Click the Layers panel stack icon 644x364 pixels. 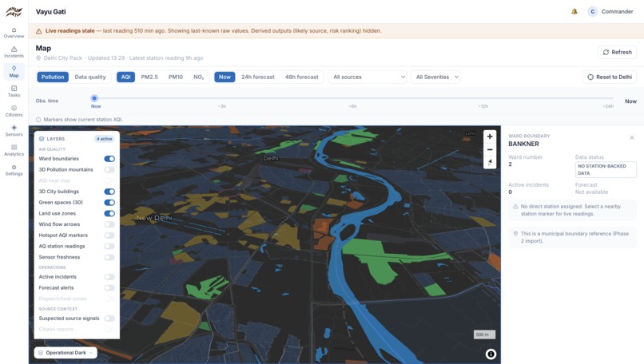point(42,139)
